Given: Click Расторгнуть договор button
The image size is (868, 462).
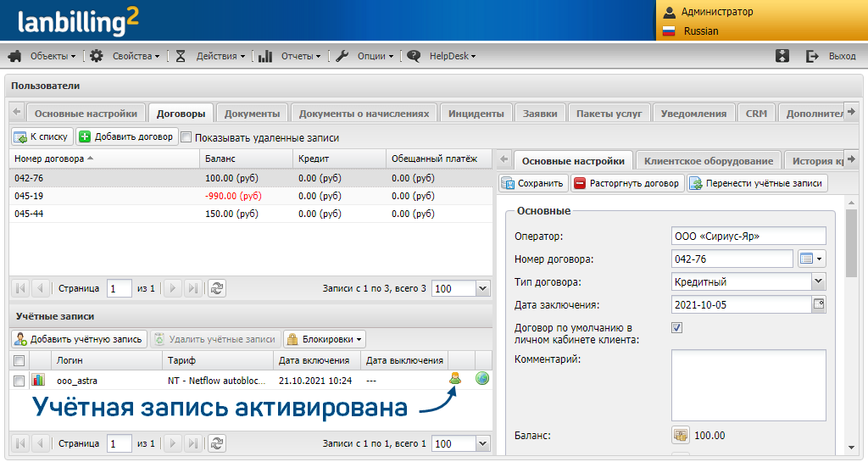Looking at the screenshot, I should [x=628, y=183].
